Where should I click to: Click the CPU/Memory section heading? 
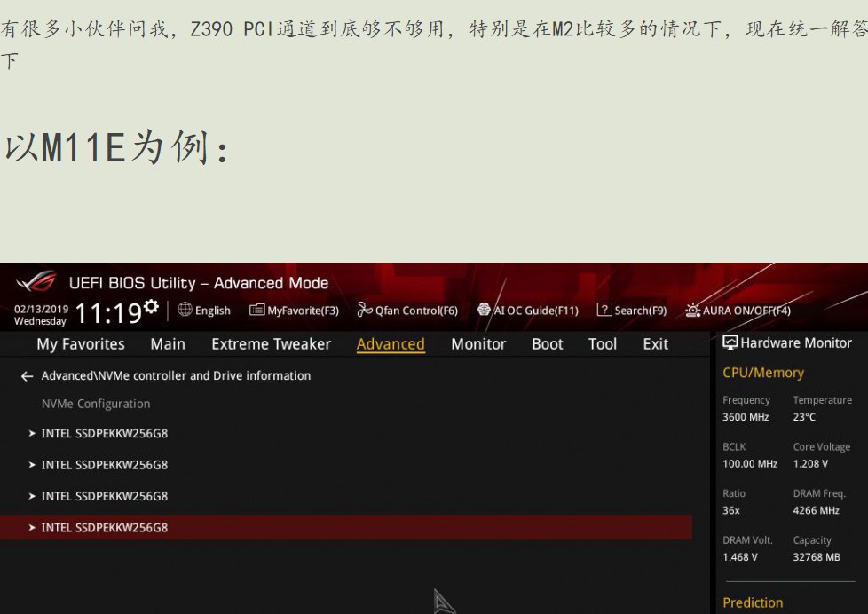[x=762, y=374]
